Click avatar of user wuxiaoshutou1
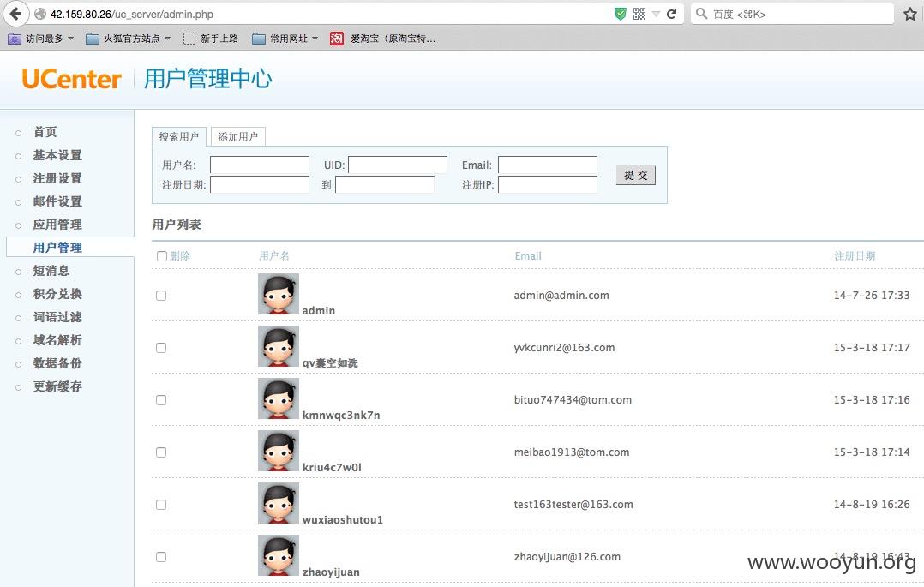Screen dimensions: 924x587 pos(278,503)
